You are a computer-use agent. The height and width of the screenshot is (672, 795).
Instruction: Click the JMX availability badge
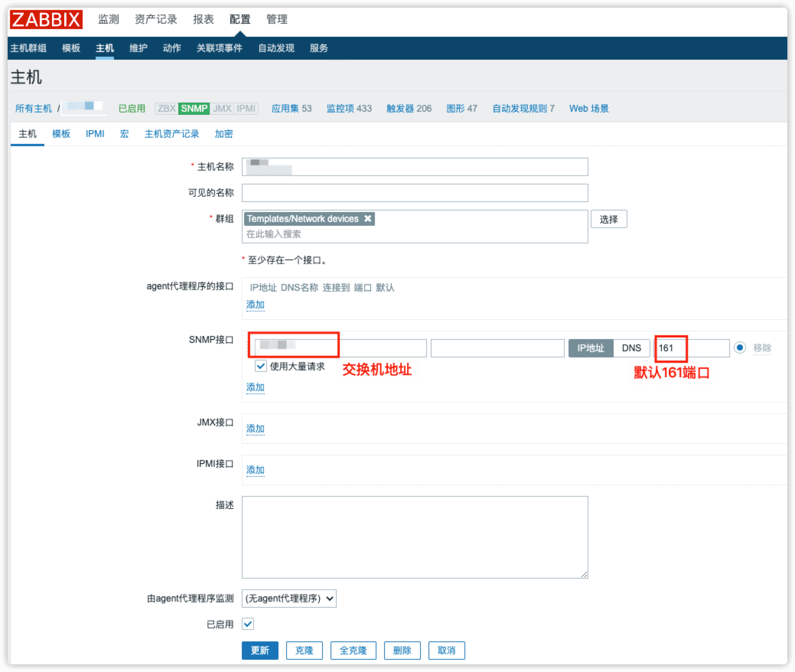tap(222, 108)
